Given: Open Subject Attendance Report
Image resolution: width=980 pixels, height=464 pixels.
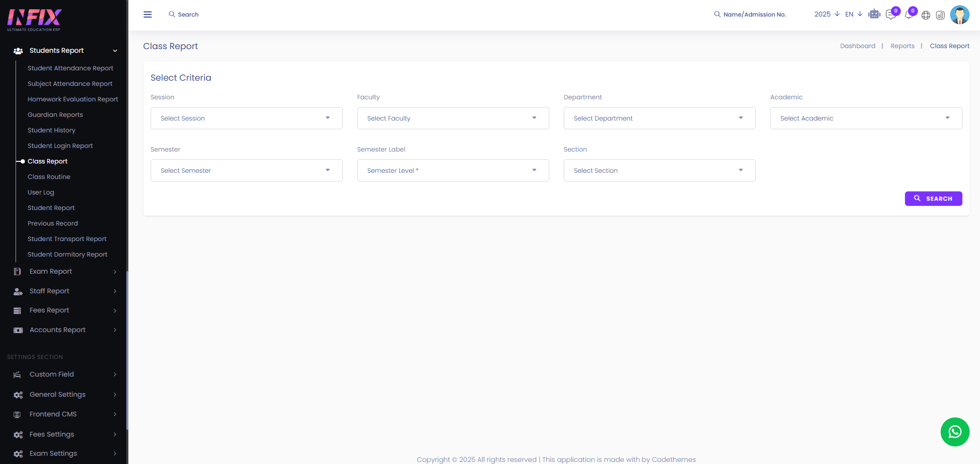Looking at the screenshot, I should point(70,84).
